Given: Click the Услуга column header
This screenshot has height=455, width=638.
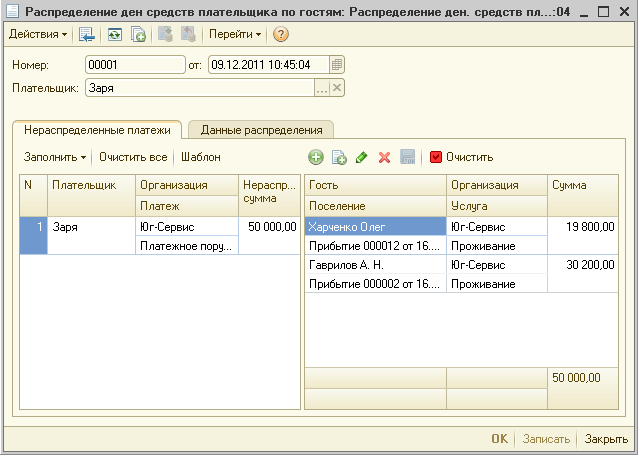Looking at the screenshot, I should click(497, 206).
